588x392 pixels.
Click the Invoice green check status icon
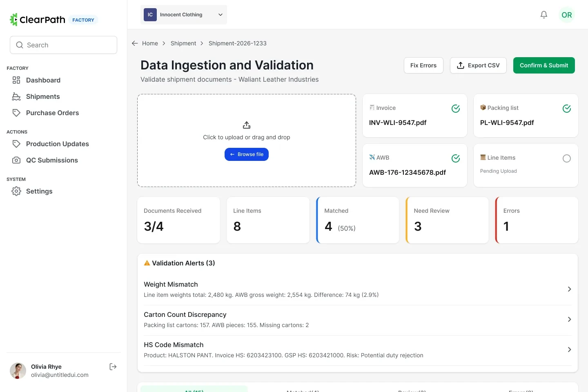click(456, 109)
